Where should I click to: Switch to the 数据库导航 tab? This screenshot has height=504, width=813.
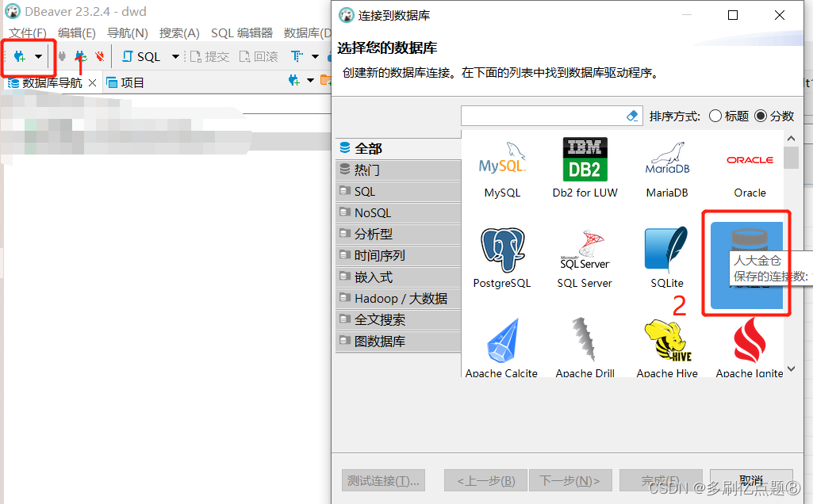click(46, 83)
